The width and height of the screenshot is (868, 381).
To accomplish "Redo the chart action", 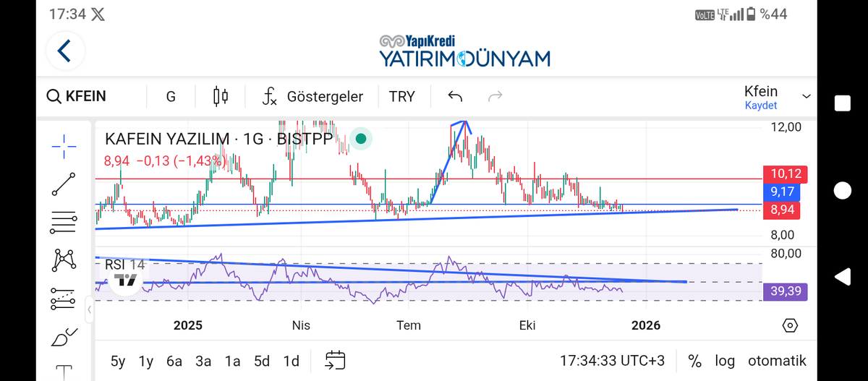I will (495, 96).
